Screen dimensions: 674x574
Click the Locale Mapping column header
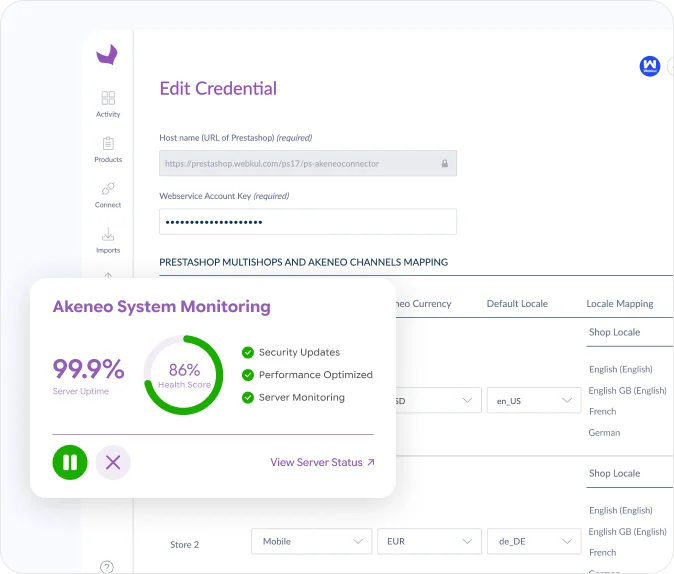(620, 304)
